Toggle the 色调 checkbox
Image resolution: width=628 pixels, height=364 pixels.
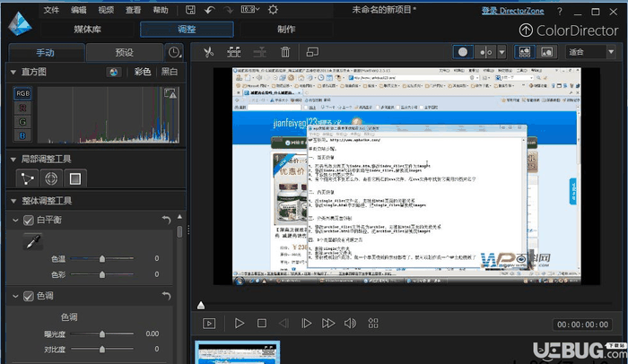tap(28, 297)
